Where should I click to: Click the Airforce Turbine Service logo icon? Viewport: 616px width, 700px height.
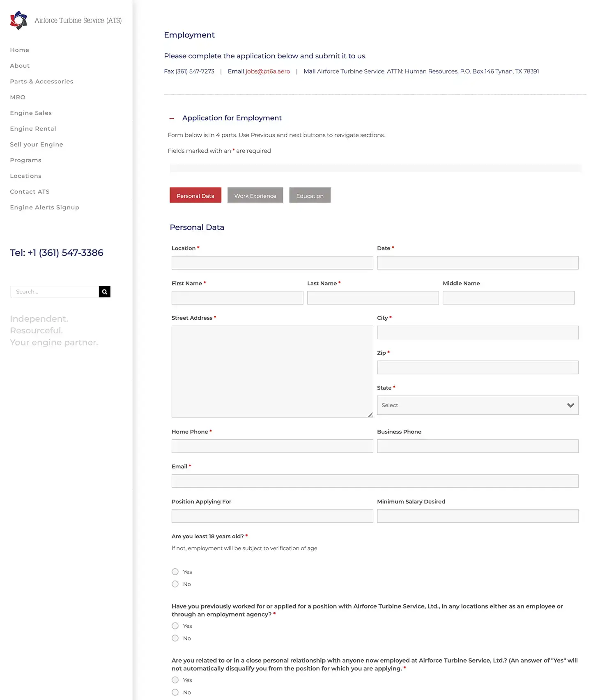tap(18, 20)
